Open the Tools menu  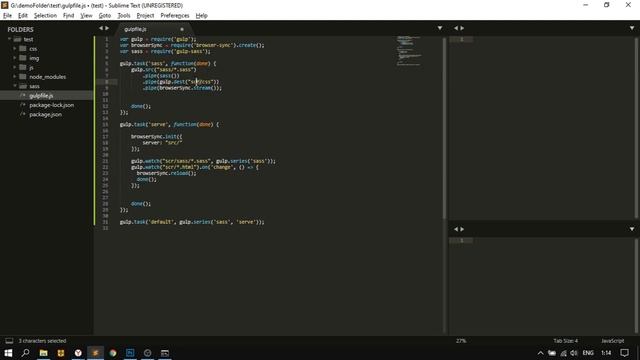124,16
